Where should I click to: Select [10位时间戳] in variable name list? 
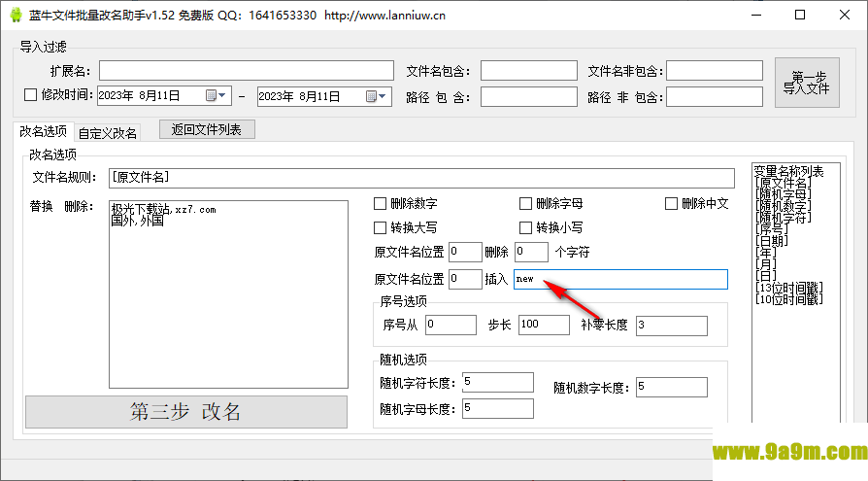click(x=788, y=299)
